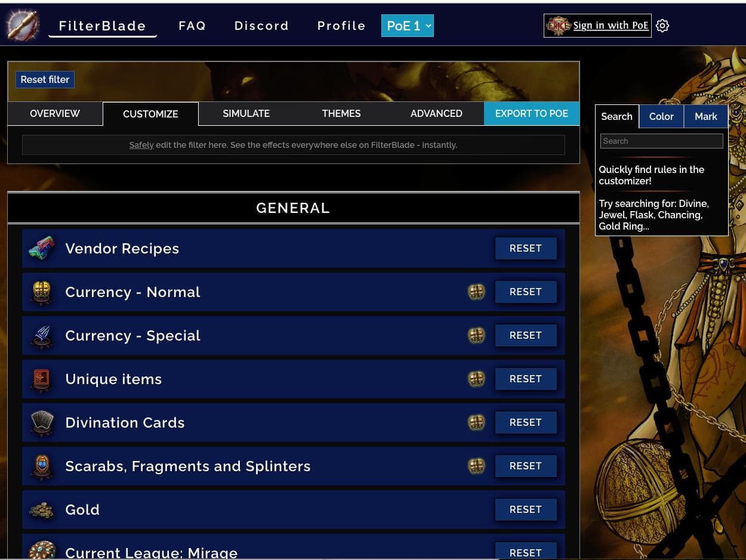Go to the Profile page
Viewport: 746px width, 560px height.
tap(341, 26)
